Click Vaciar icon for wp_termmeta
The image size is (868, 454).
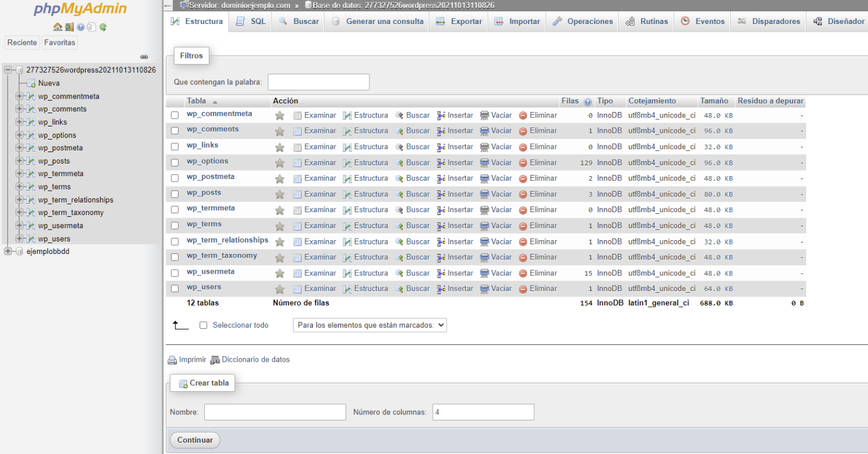[484, 210]
